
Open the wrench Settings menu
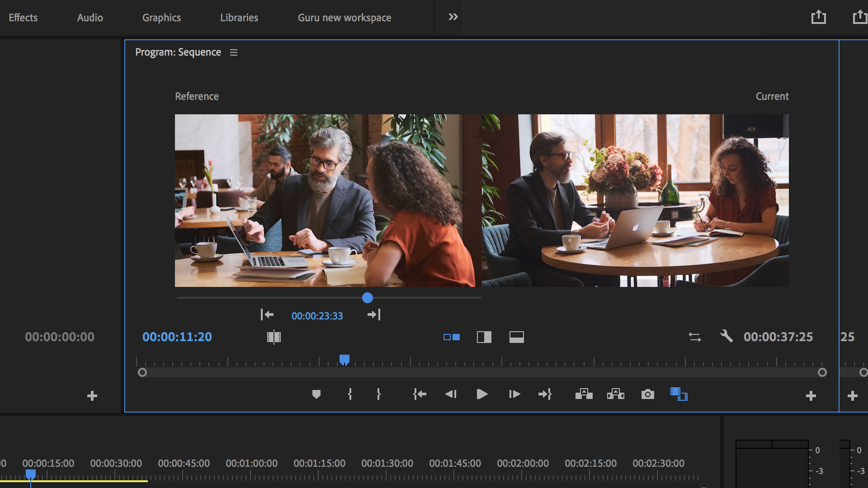tap(726, 336)
